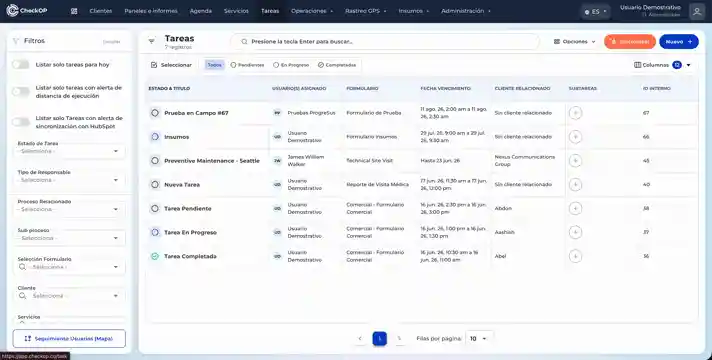This screenshot has width=712, height=360.
Task: Click the filter funnel icon beside Tareas
Action: [152, 41]
